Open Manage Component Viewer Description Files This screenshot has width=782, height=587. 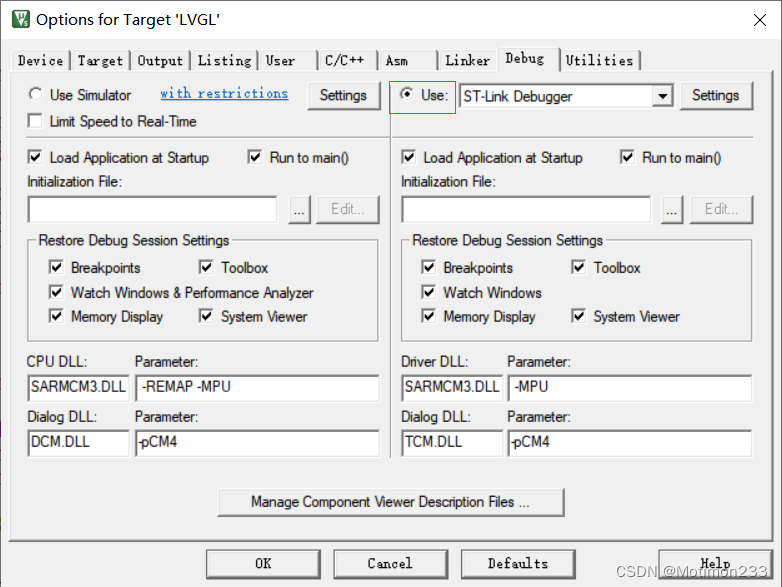[391, 502]
